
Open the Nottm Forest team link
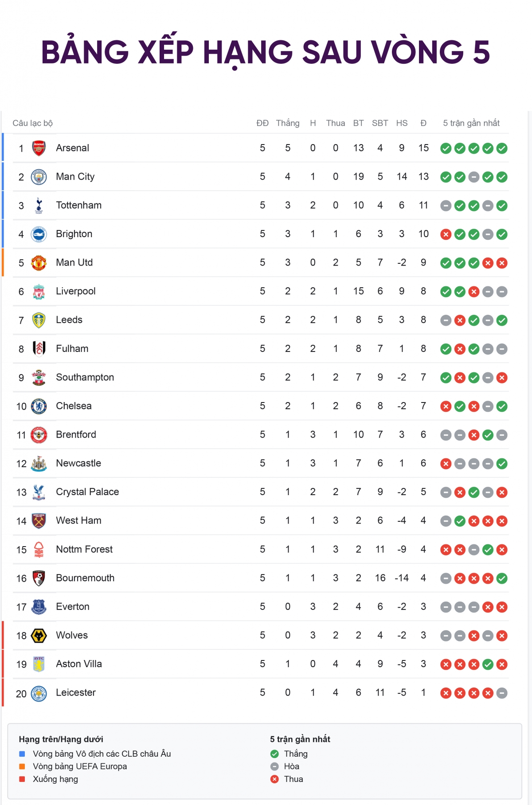click(84, 549)
